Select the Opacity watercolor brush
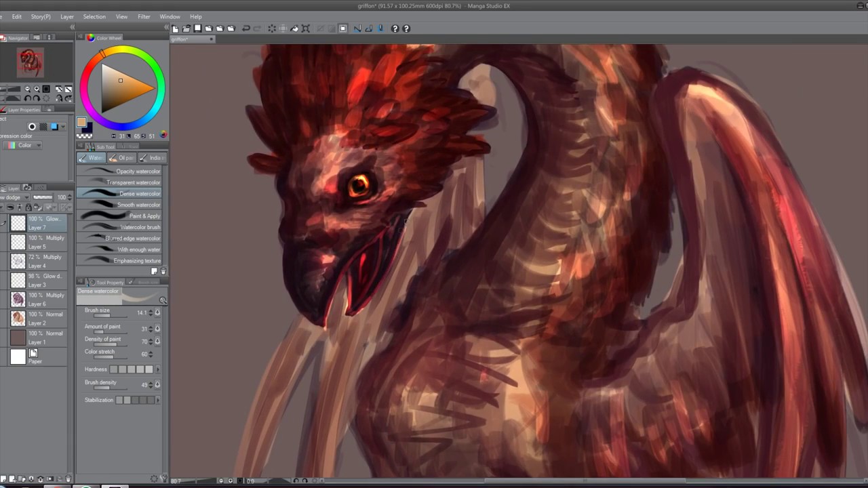 (119, 171)
